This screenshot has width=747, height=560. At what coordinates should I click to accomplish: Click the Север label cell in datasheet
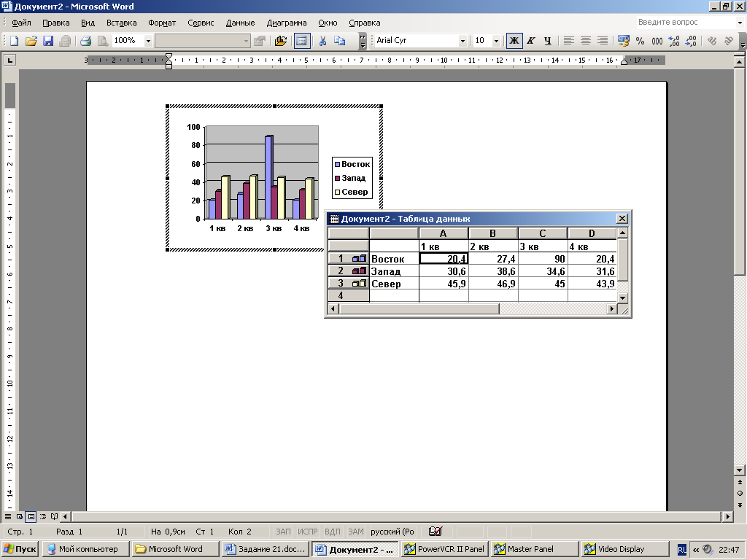(x=394, y=284)
